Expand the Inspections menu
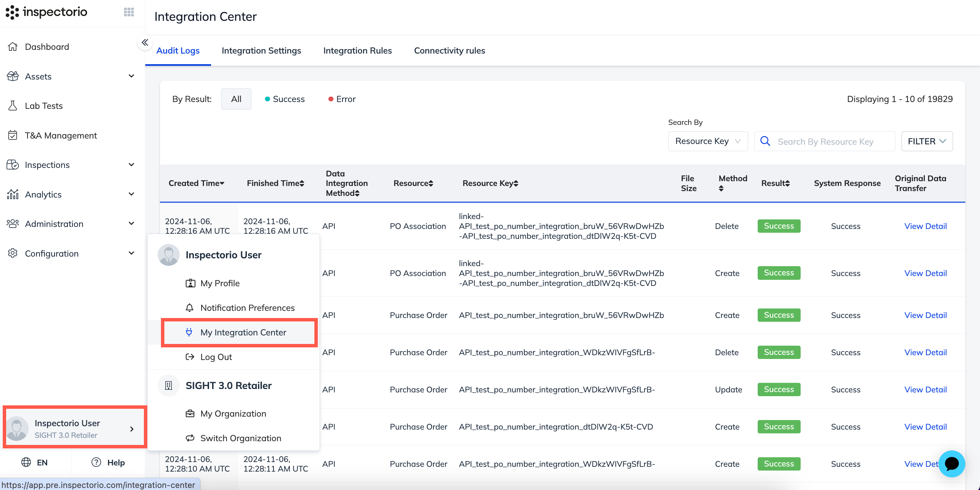 coord(132,165)
